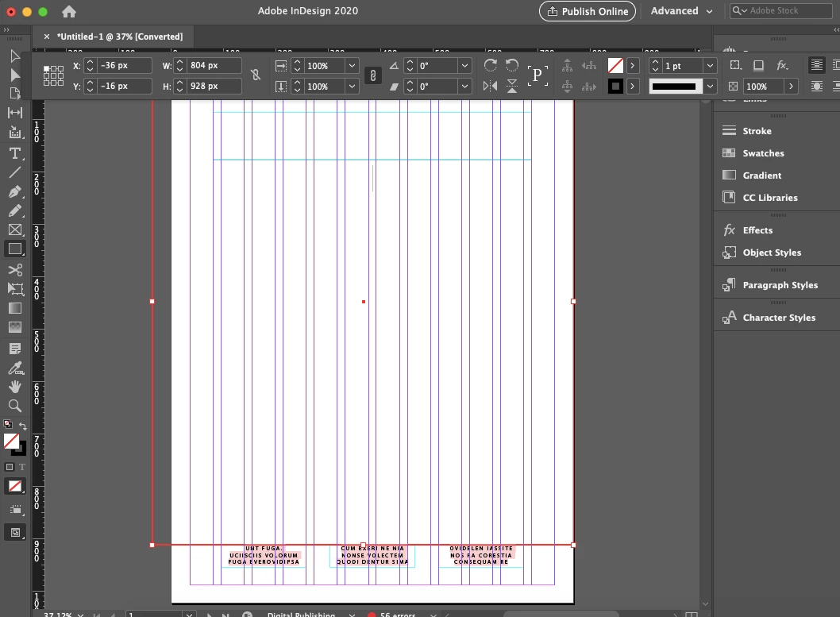Viewport: 840px width, 617px height.
Task: Click the X position field
Action: click(x=125, y=65)
